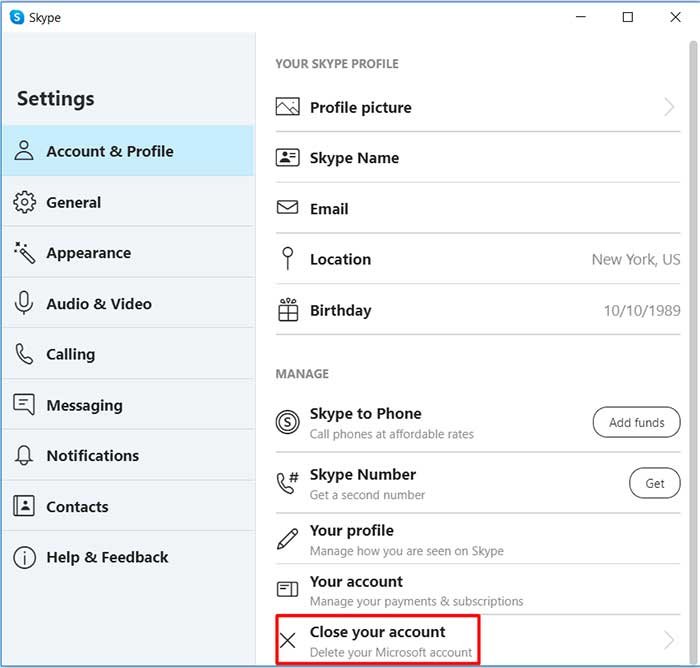Screen dimensions: 700x668
Task: Minimize the Skype window
Action: [580, 17]
